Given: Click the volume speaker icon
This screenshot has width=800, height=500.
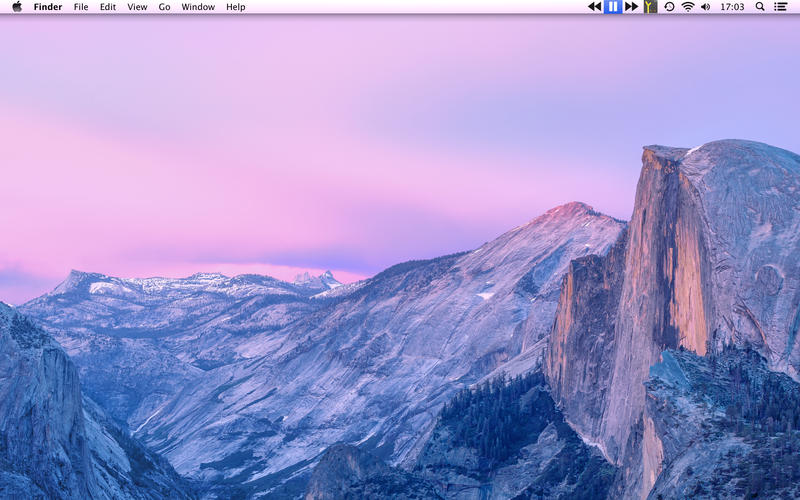Looking at the screenshot, I should click(705, 7).
